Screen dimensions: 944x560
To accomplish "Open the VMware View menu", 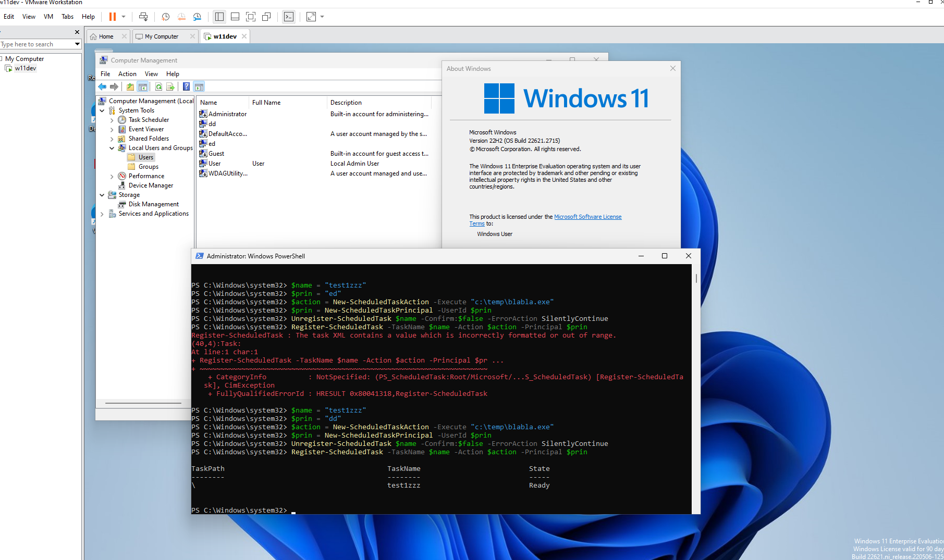I will (x=29, y=17).
